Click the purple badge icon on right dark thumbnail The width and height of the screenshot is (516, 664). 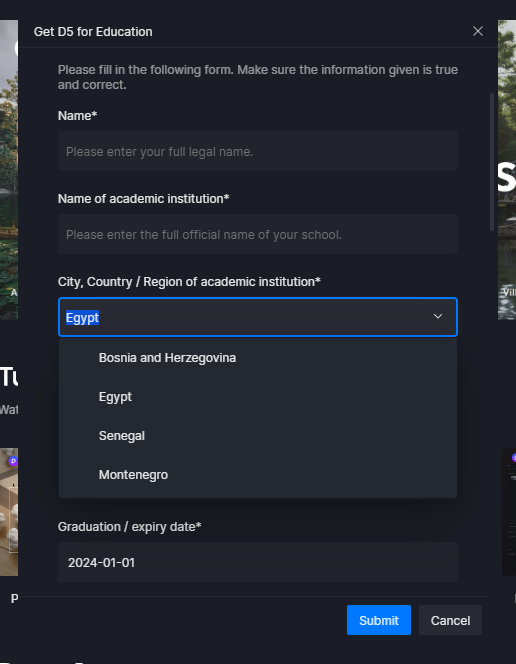[513, 457]
